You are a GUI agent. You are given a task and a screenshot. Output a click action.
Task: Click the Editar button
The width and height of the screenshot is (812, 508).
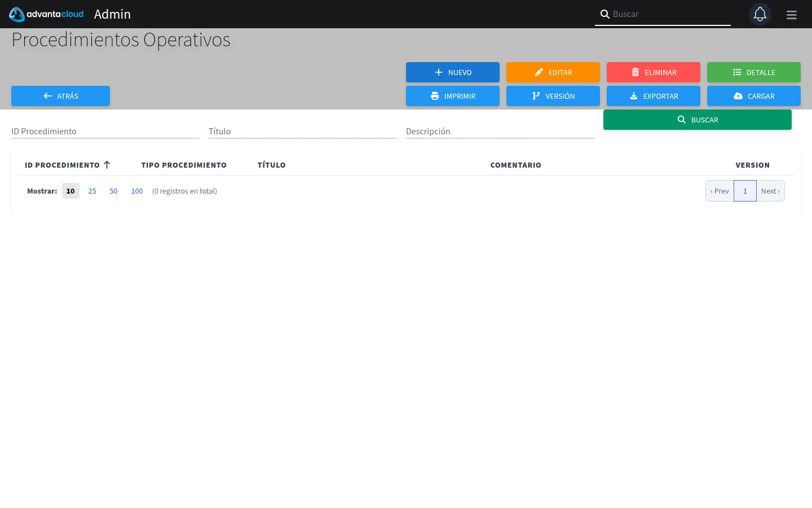[553, 72]
